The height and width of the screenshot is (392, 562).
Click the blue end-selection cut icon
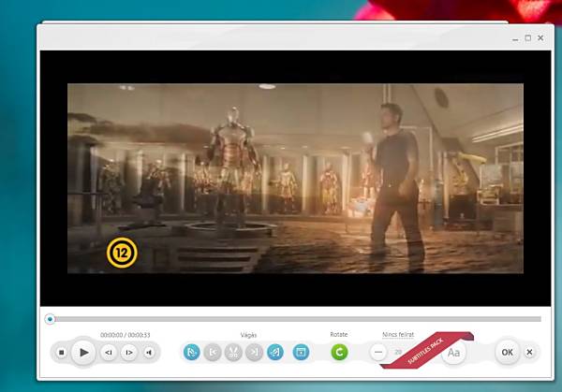[x=275, y=353]
